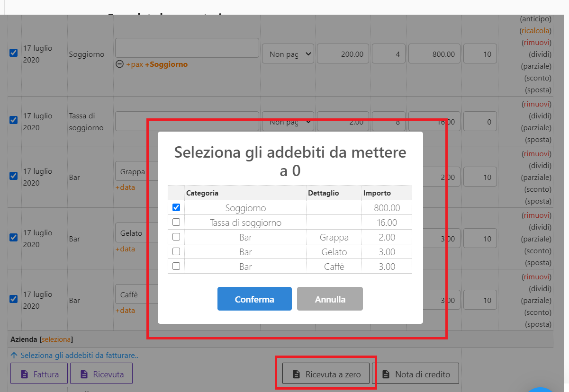The width and height of the screenshot is (569, 392).
Task: Open the Tassa di soggiorno status dropdown
Action: pos(288,122)
